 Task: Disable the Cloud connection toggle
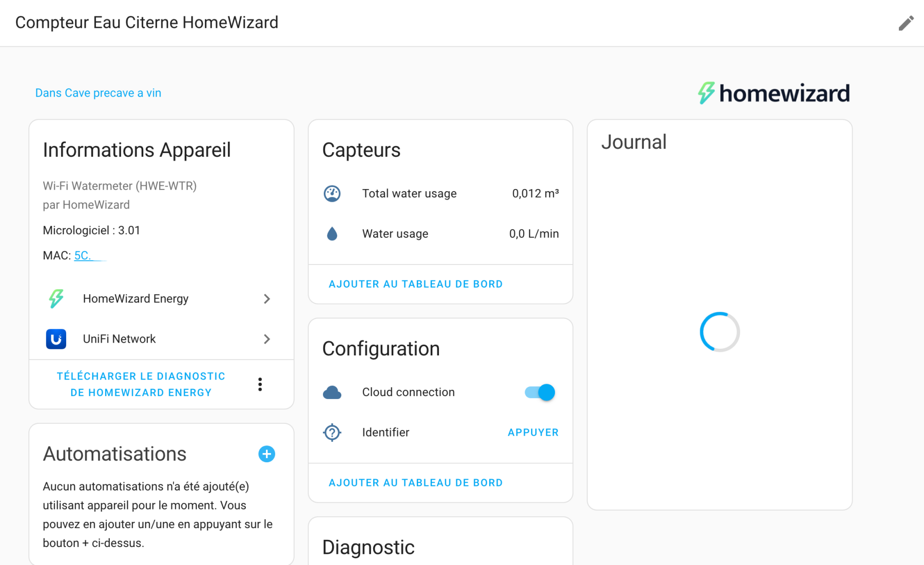(540, 392)
